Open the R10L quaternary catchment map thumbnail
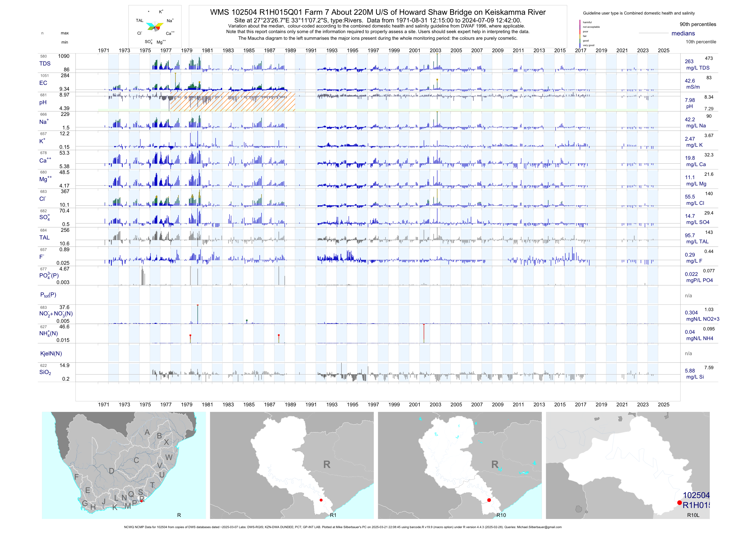 click(x=628, y=465)
